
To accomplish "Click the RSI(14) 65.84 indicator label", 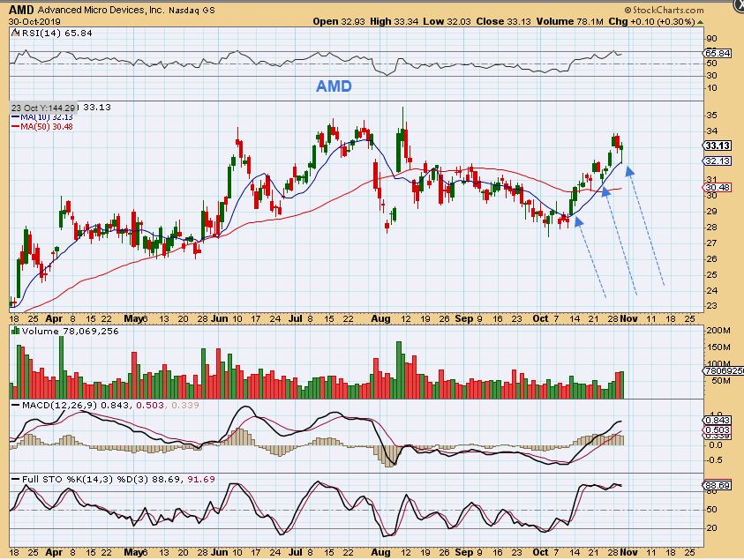I will coord(56,33).
